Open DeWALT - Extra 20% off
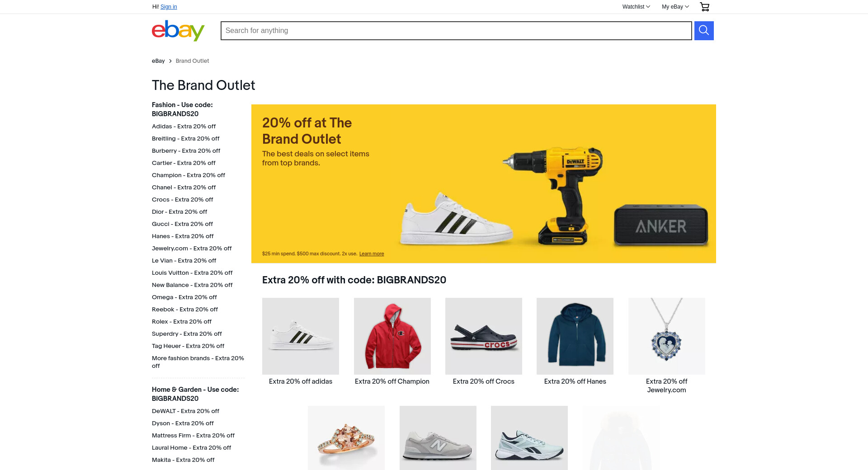The height and width of the screenshot is (470, 868). [185, 411]
